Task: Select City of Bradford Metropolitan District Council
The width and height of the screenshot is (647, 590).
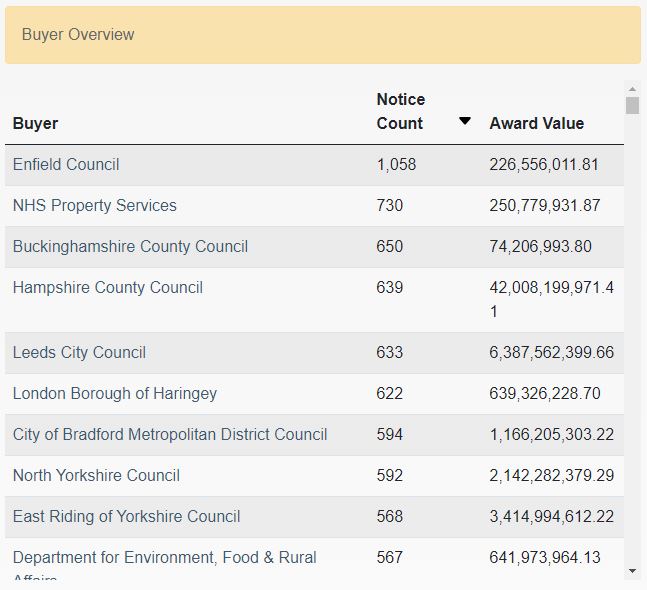Action: (x=170, y=434)
